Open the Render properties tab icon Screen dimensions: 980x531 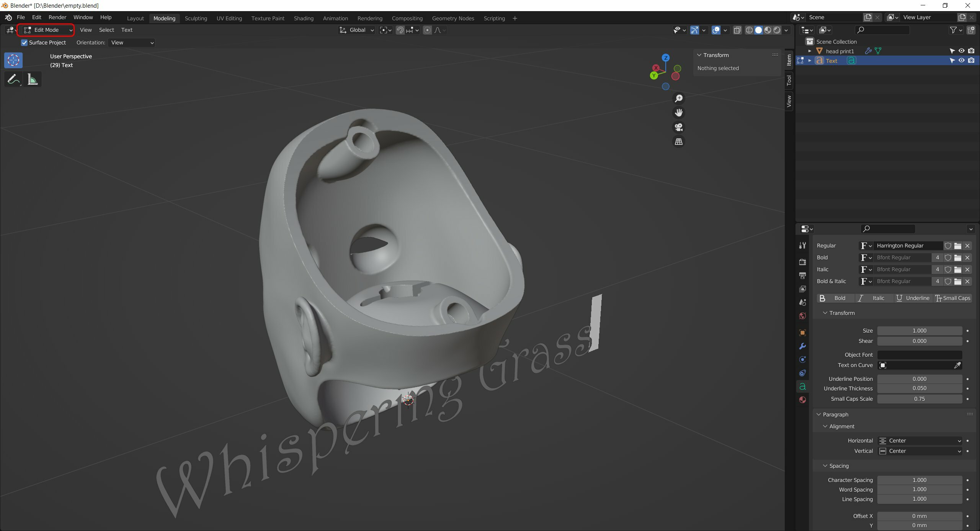click(802, 262)
